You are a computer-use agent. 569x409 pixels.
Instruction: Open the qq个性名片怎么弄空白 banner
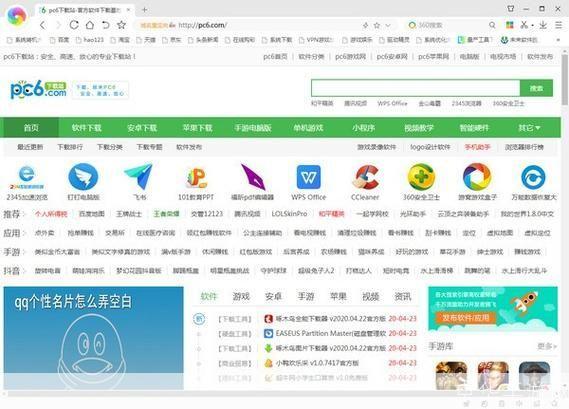94,338
